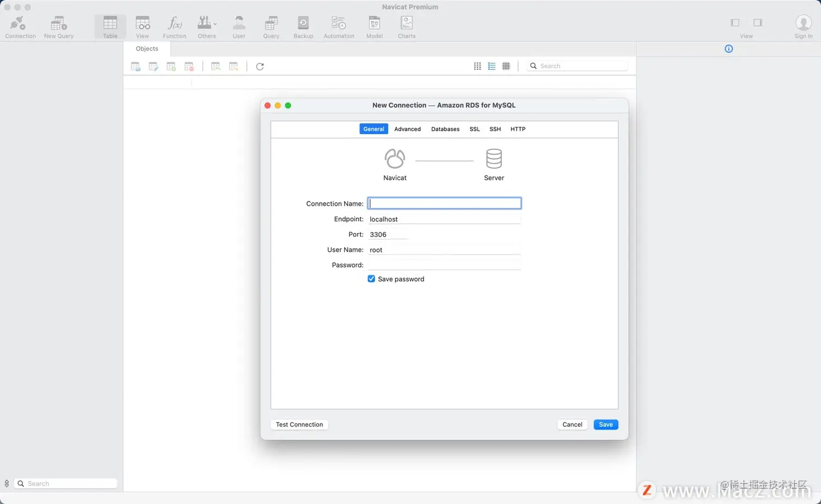This screenshot has height=504, width=821.
Task: Select the Table toolbar icon
Action: tap(110, 23)
